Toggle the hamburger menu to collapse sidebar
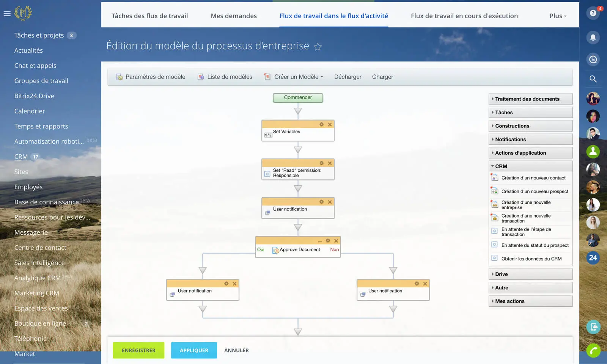This screenshot has height=364, width=607. [7, 13]
